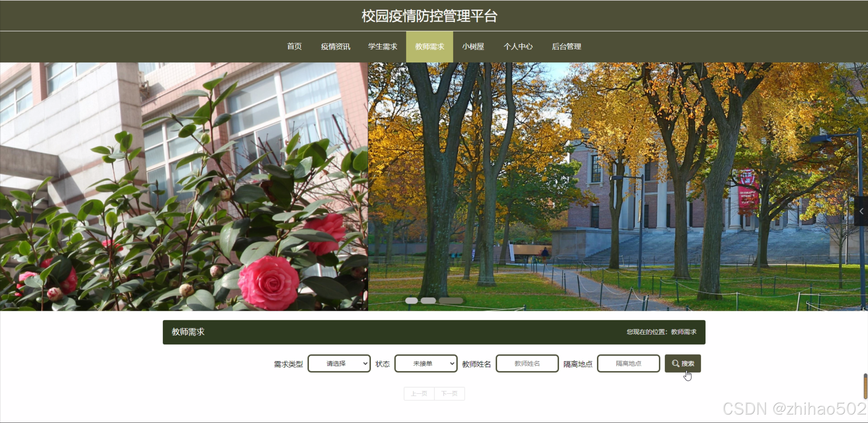Screen dimensions: 868x423
Task: Select the first carousel indicator dot
Action: 411,300
